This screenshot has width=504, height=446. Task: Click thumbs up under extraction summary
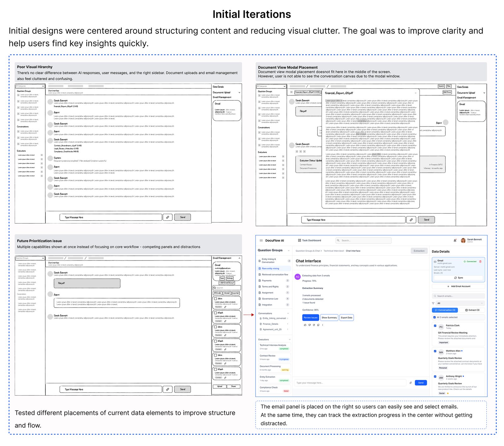click(305, 325)
